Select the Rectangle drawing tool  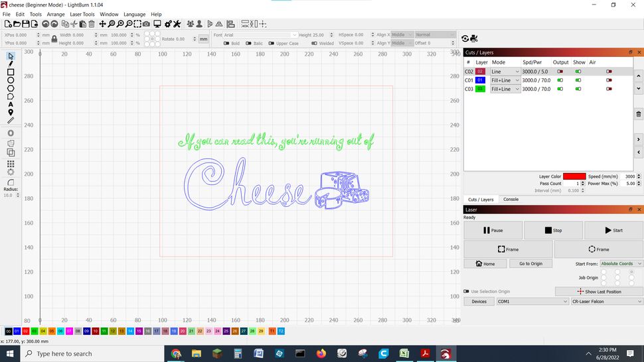coord(11,72)
